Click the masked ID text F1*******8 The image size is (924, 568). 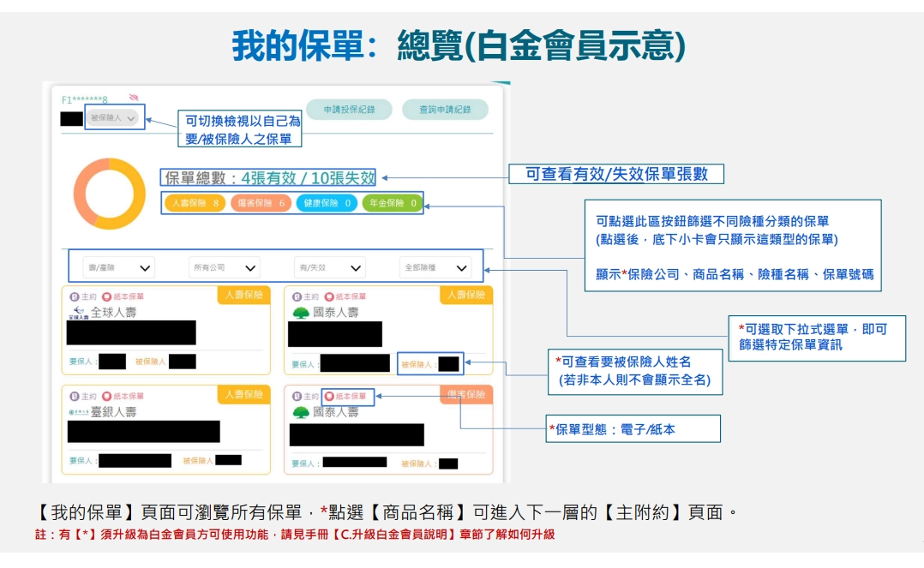coord(84,99)
